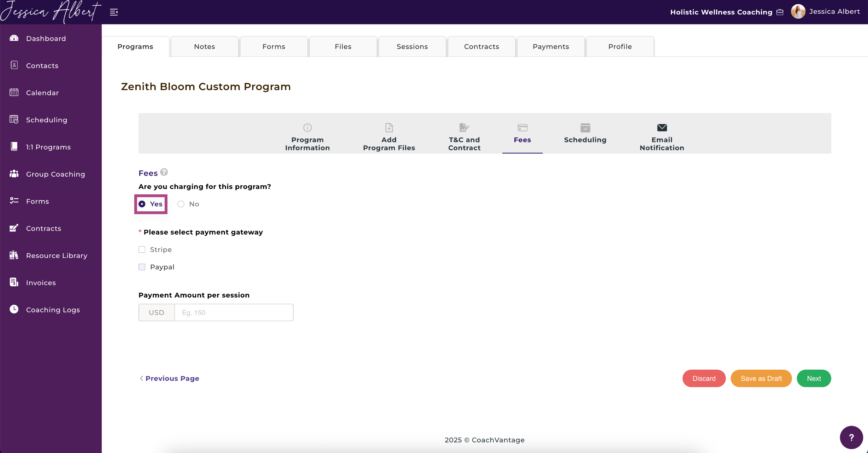Go back via Previous Page link
The image size is (868, 453).
point(172,378)
